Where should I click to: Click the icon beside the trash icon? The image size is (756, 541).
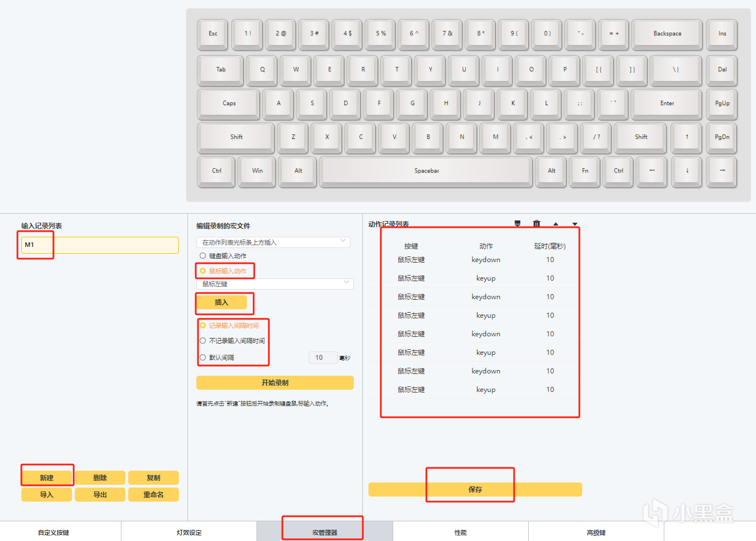click(x=517, y=224)
